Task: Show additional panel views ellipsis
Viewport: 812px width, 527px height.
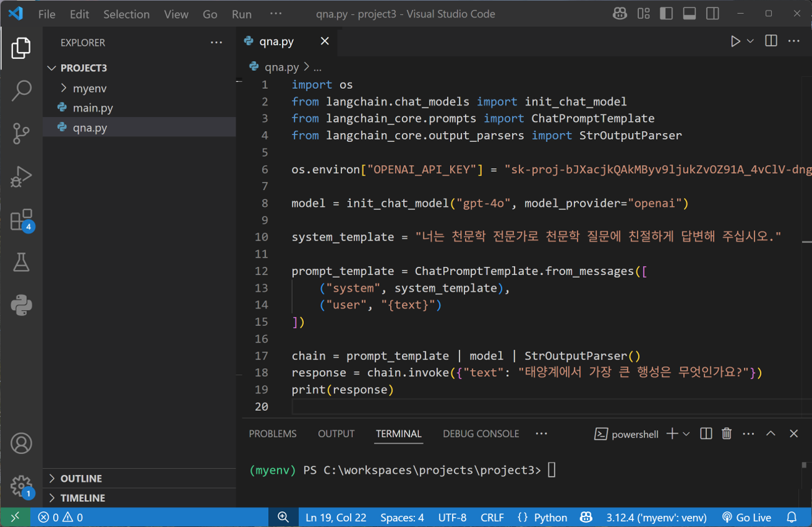Action: click(541, 433)
